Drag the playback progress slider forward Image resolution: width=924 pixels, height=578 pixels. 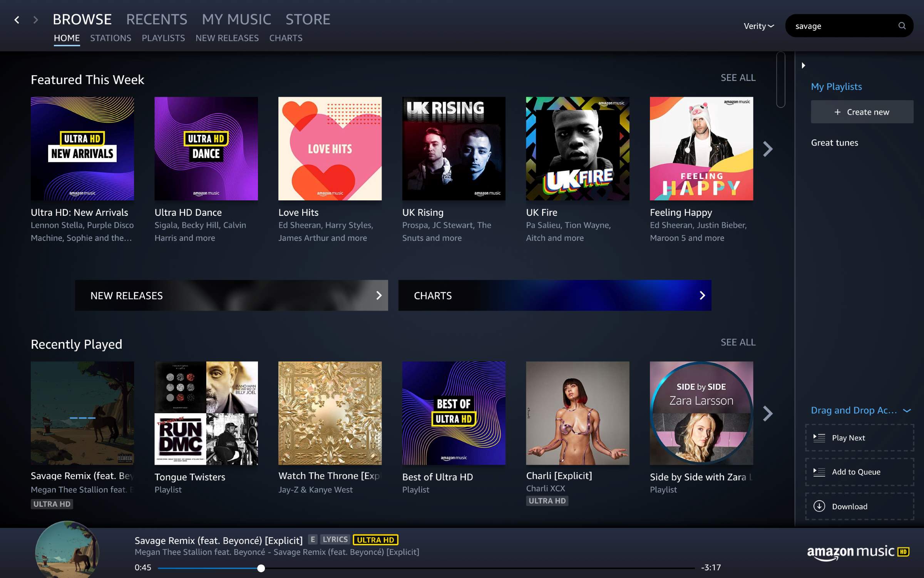(x=261, y=567)
